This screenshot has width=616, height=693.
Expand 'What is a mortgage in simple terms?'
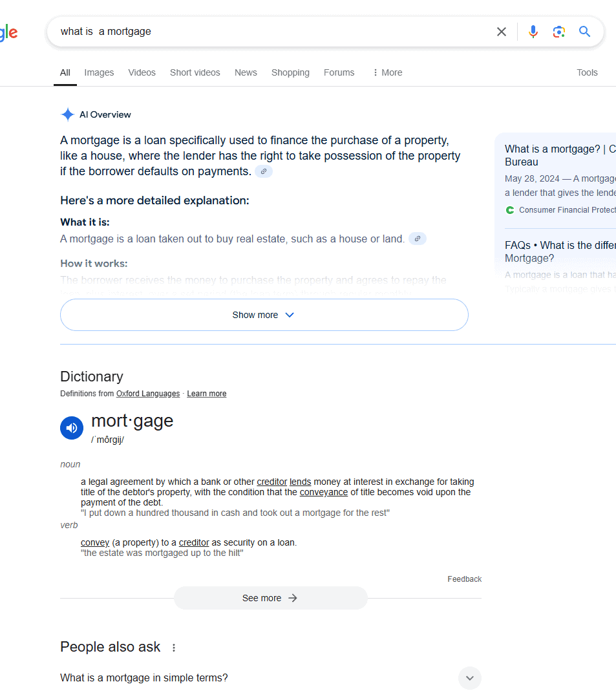coord(469,677)
